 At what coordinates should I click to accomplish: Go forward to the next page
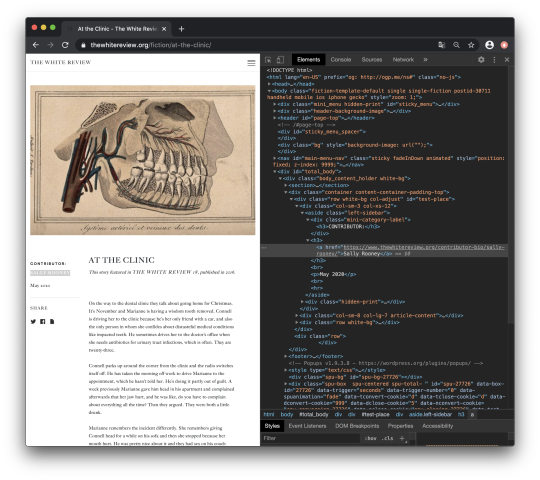(50, 45)
